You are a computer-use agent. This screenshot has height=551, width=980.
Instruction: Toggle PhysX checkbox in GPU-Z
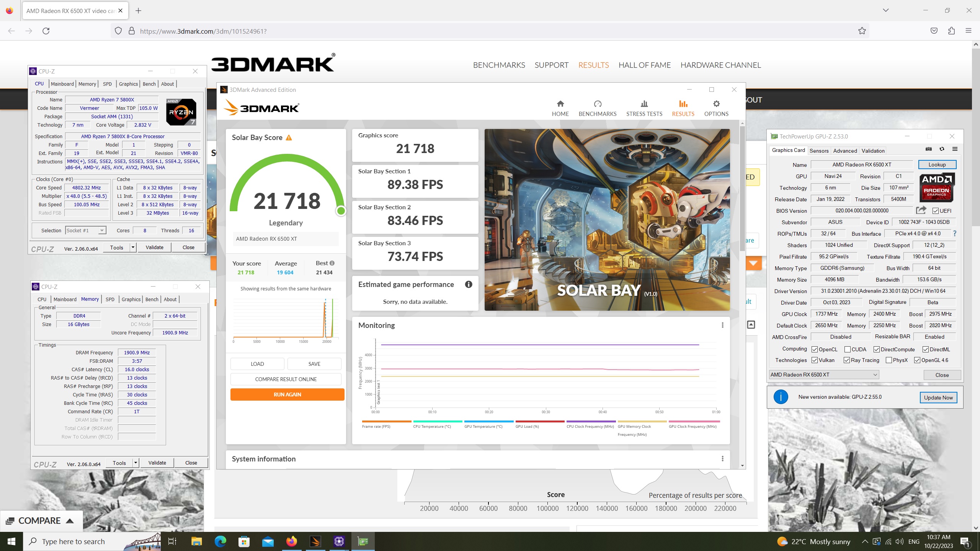[x=889, y=360]
